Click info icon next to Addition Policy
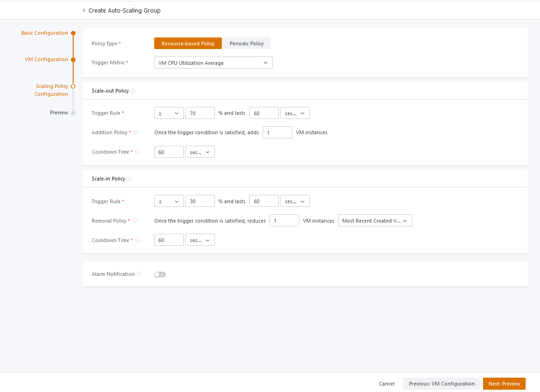Viewport: 540px width, 392px height. (x=136, y=133)
